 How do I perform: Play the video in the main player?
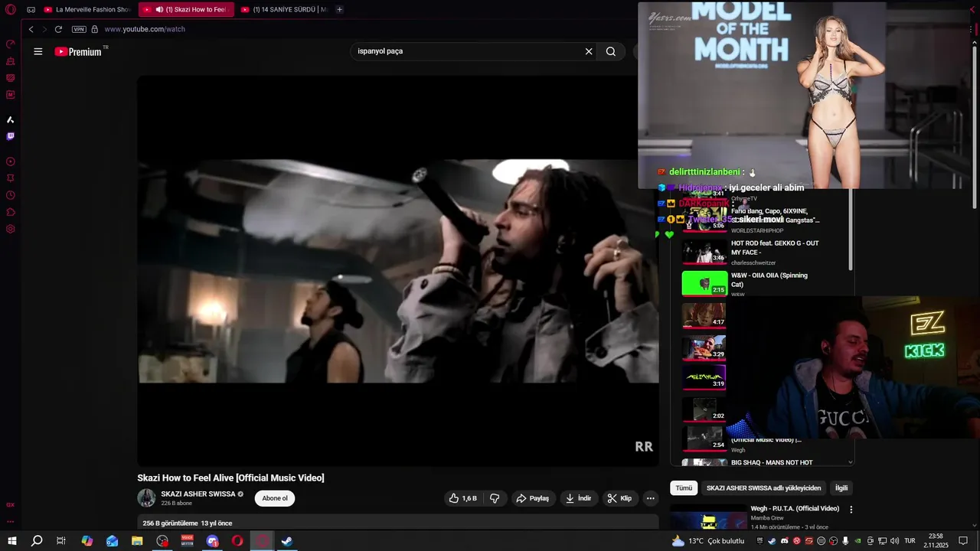[x=398, y=271]
